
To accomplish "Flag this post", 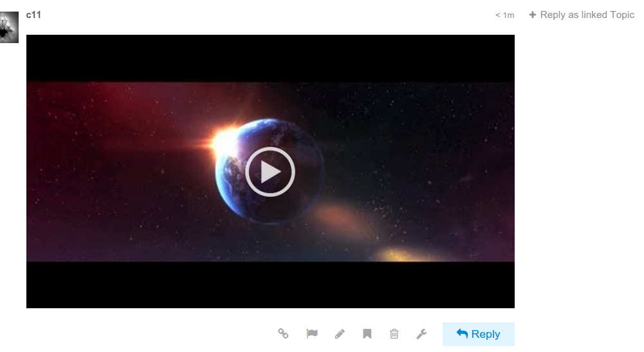I will [x=312, y=333].
